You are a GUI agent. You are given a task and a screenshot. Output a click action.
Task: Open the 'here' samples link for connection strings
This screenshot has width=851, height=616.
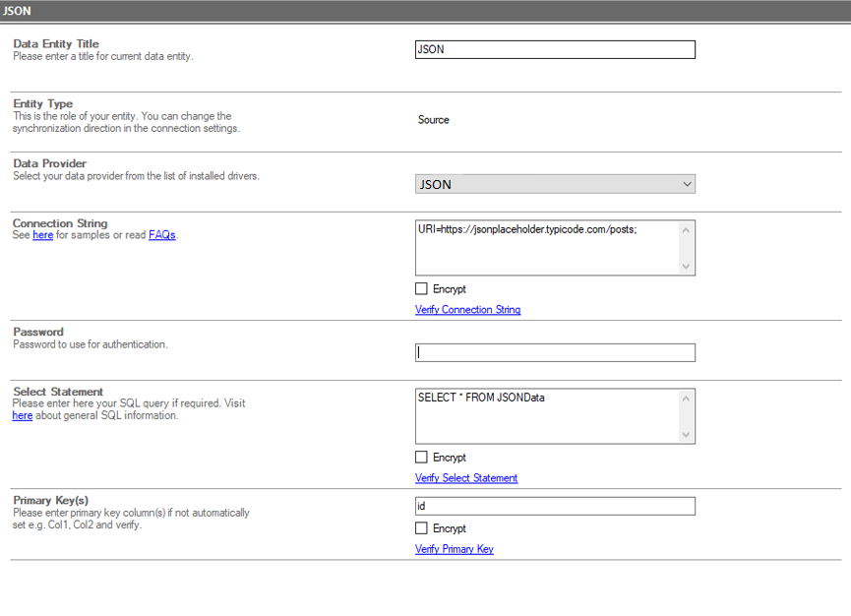[43, 235]
